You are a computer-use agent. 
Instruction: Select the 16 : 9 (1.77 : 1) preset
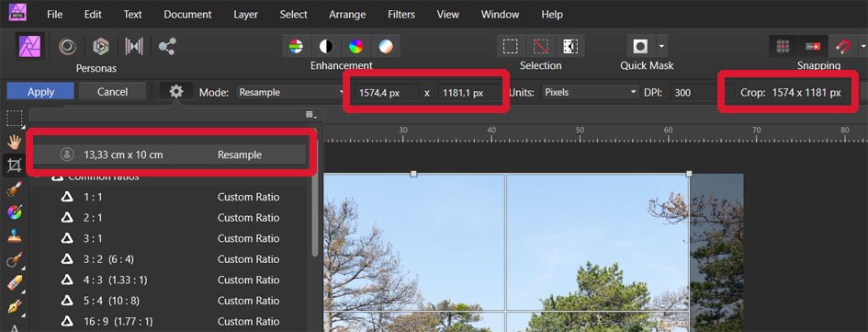pyautogui.click(x=169, y=322)
